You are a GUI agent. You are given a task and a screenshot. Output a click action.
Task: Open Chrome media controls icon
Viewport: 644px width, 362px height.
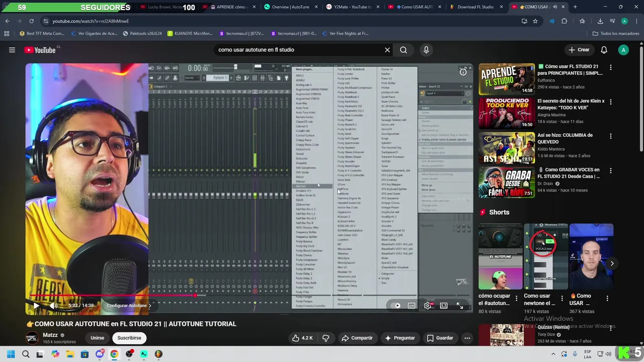[x=612, y=21]
